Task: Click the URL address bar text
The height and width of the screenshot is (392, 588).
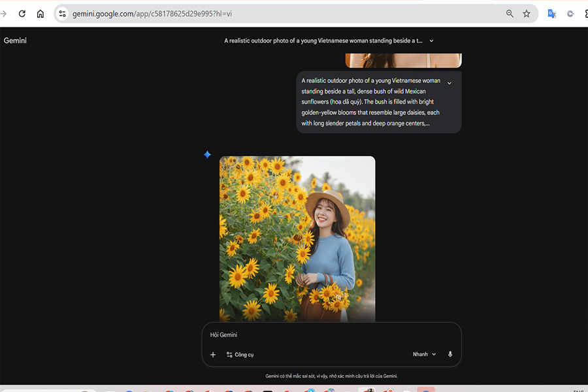Action: pyautogui.click(x=152, y=14)
